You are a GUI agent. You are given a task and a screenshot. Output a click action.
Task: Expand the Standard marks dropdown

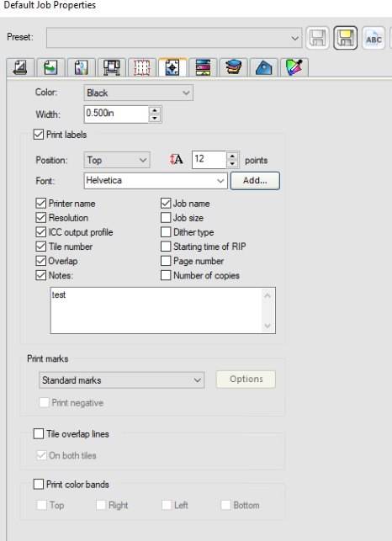click(x=121, y=380)
